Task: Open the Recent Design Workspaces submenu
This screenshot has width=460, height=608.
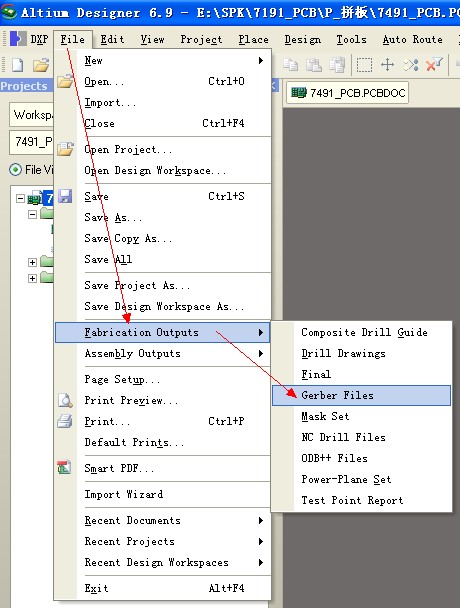Action: pos(162,562)
